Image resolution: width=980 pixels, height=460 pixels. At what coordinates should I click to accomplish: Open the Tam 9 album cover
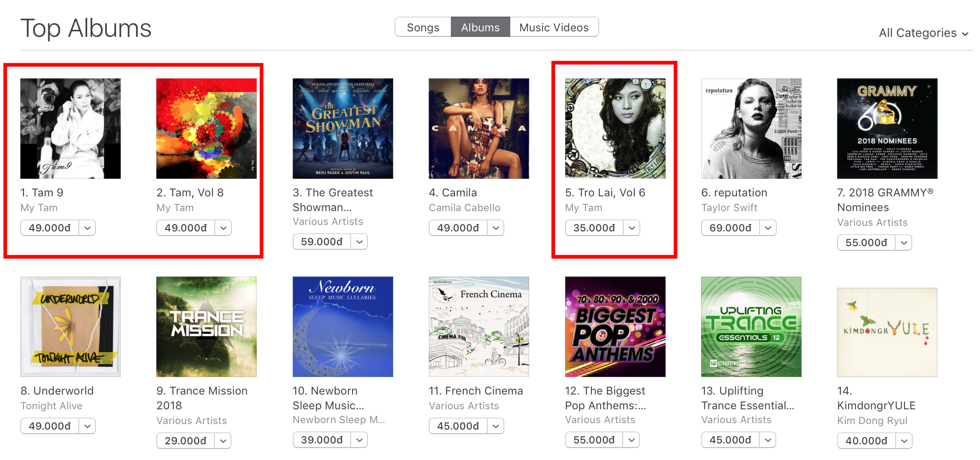pyautogui.click(x=71, y=129)
